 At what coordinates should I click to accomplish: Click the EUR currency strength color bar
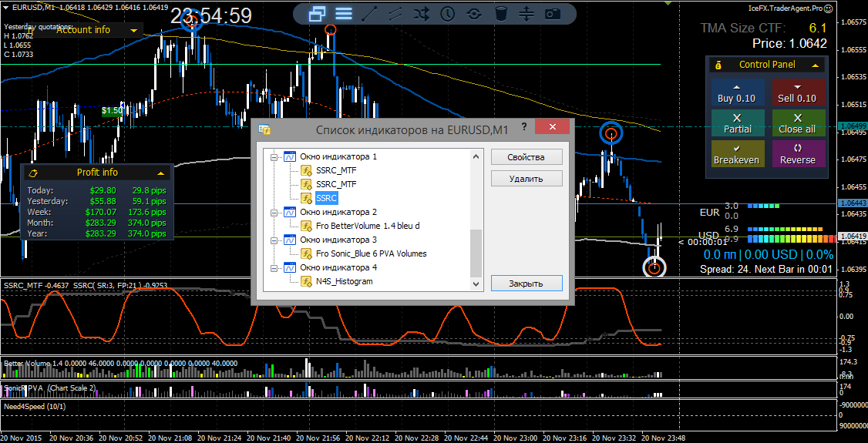(x=763, y=206)
